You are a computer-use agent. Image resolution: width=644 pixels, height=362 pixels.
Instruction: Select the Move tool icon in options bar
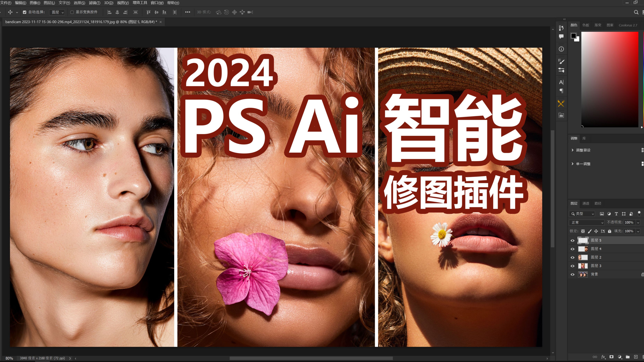[x=10, y=12]
